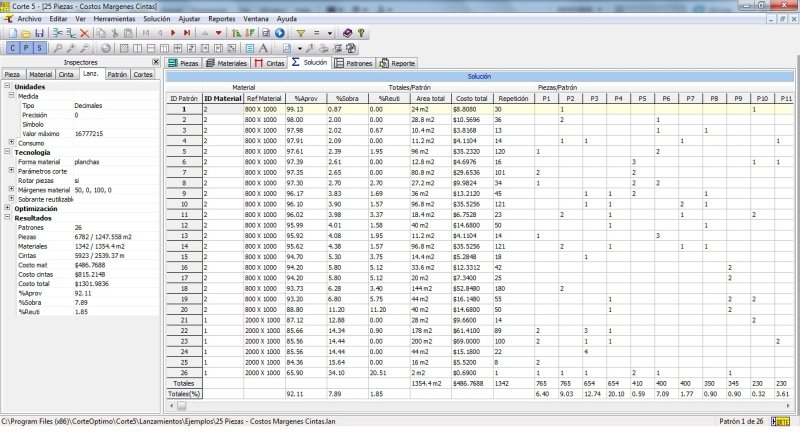Toggle the P button in toolbar
This screenshot has width=800, height=432.
click(24, 48)
